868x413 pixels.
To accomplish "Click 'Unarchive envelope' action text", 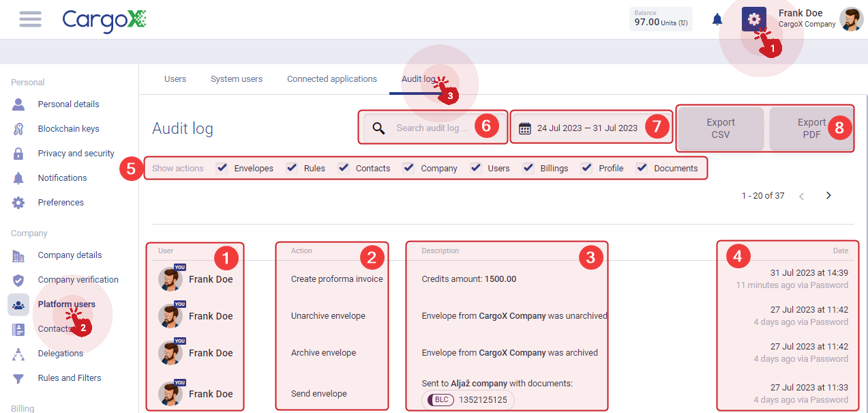I will coord(328,316).
